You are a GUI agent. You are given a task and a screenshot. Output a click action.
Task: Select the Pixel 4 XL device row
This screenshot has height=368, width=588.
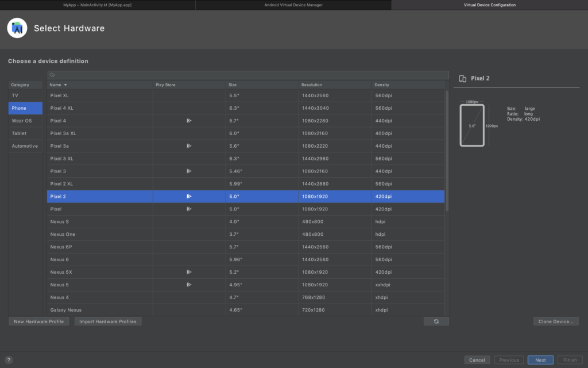(246, 108)
